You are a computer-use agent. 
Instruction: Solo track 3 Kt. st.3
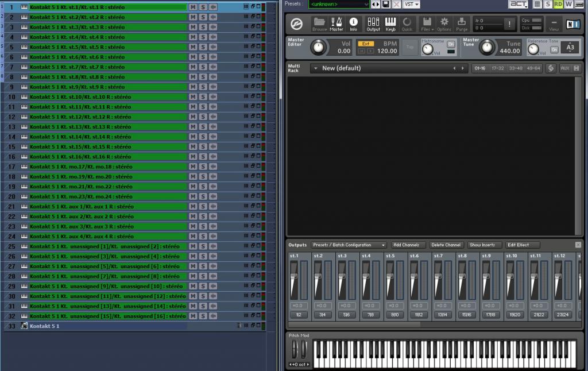203,27
